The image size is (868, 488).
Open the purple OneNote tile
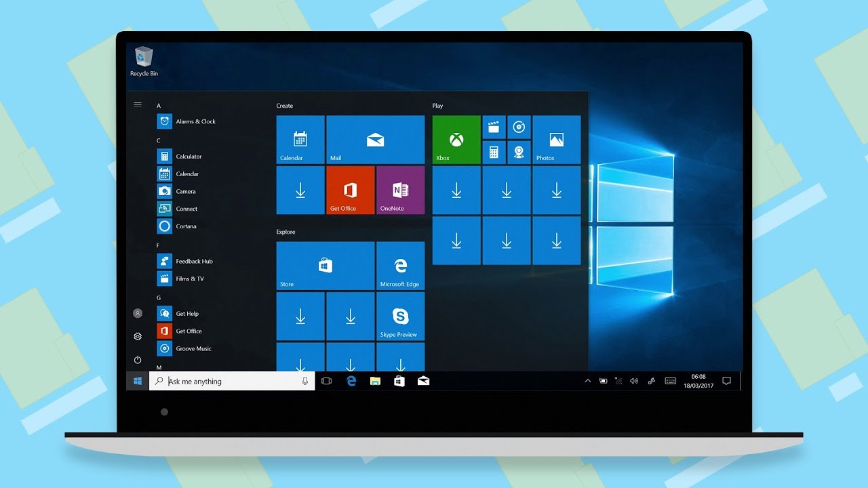click(401, 190)
